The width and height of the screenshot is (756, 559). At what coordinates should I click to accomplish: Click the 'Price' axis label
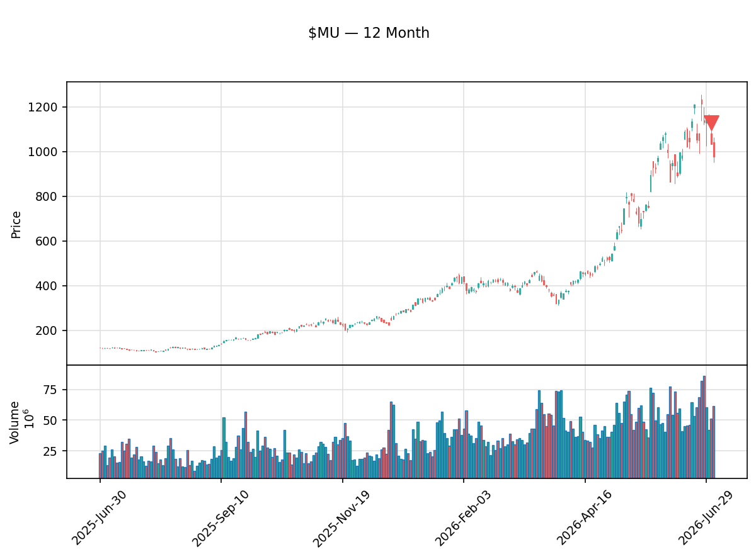click(x=16, y=224)
